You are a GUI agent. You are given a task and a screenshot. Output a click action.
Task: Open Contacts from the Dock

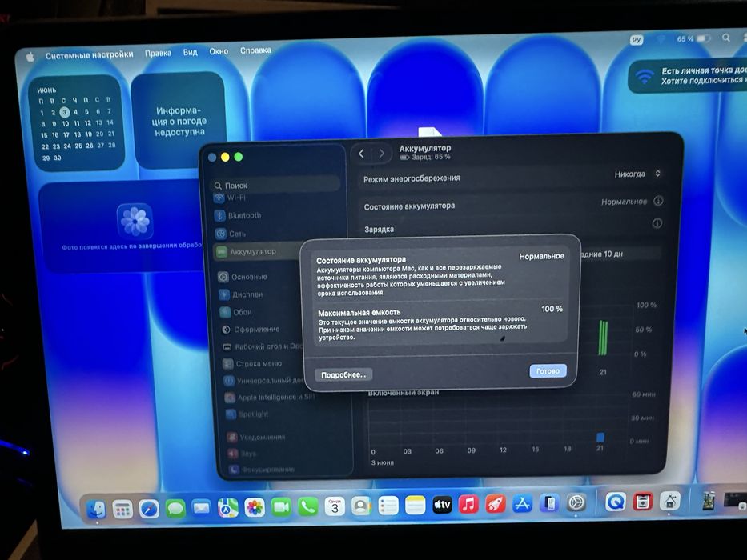(x=361, y=506)
